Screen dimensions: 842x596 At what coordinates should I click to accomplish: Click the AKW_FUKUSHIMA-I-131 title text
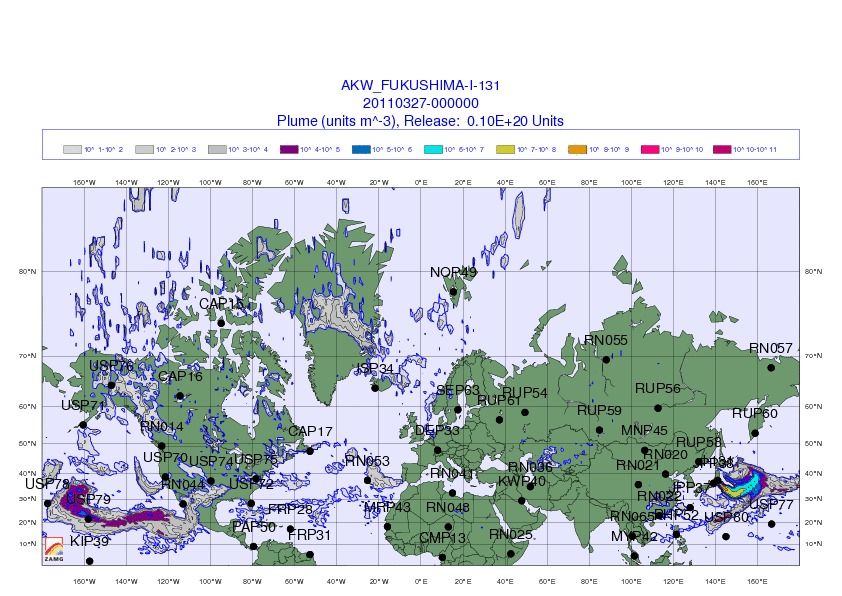coord(420,85)
